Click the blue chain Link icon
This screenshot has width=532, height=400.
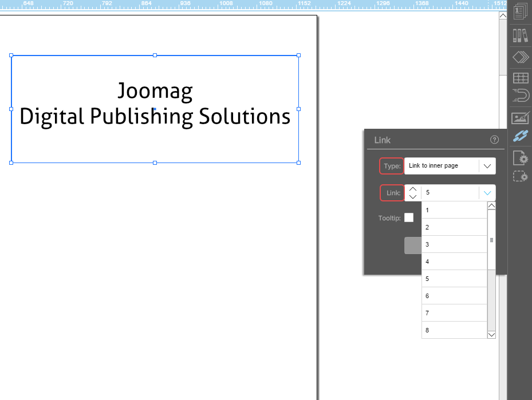(520, 137)
